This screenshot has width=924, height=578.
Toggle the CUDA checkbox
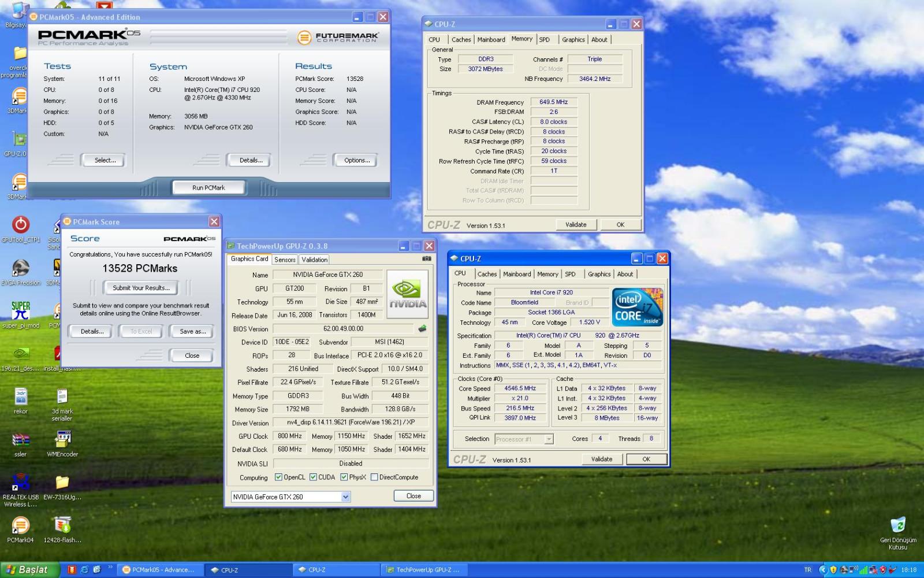coord(313,477)
